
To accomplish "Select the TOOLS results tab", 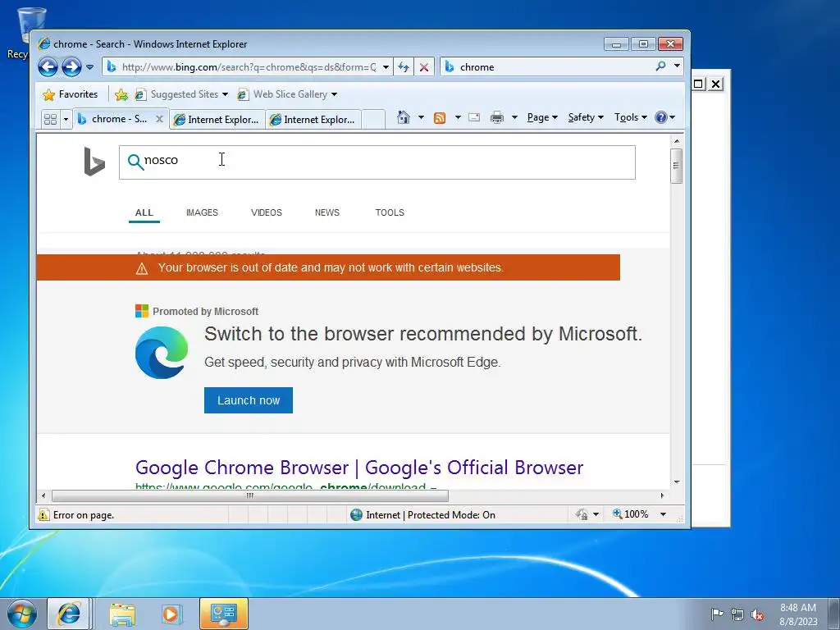I will (390, 212).
